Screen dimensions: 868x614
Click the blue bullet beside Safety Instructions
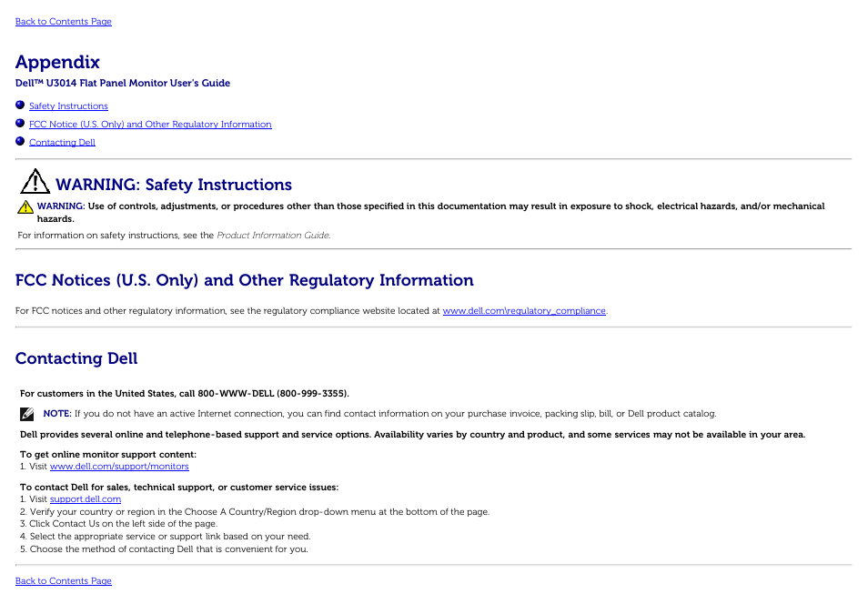20,105
